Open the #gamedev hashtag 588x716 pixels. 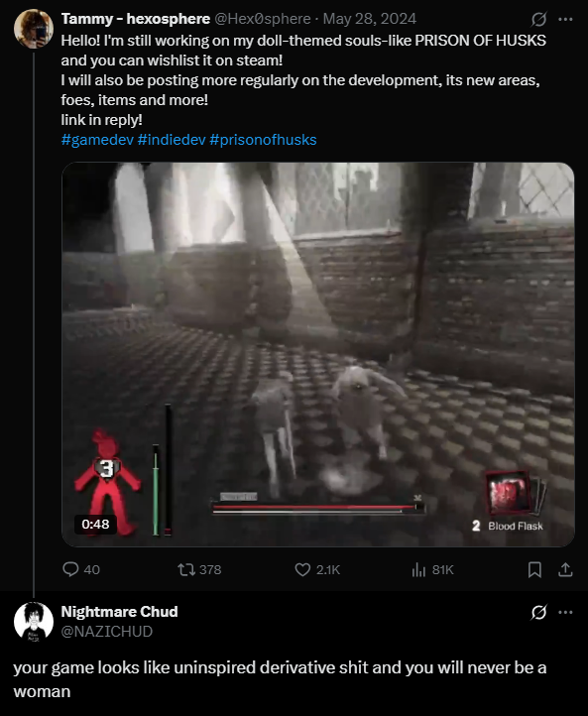pos(97,140)
